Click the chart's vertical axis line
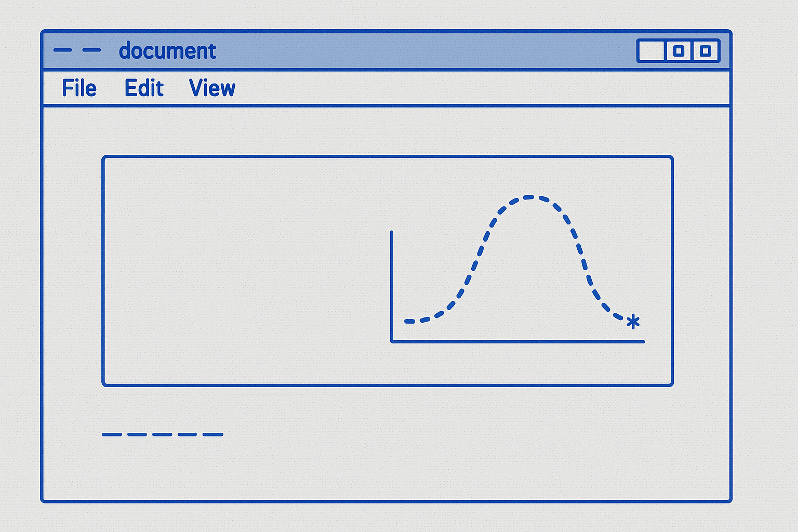The width and height of the screenshot is (798, 532). [392, 286]
